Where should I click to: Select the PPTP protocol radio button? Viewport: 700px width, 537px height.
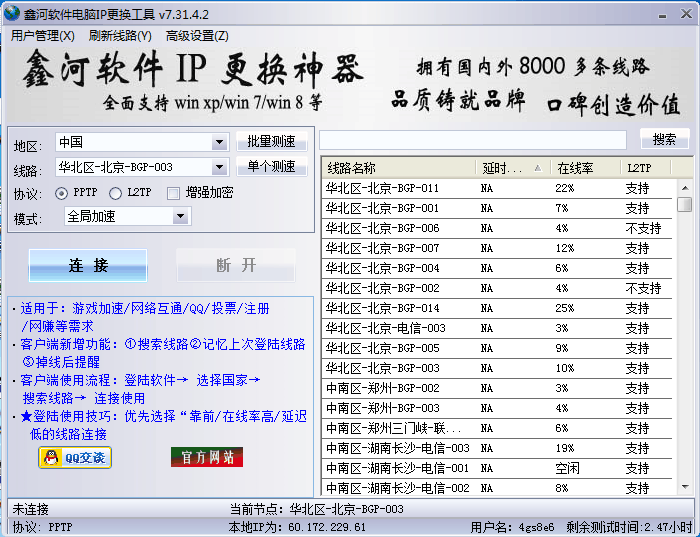point(62,193)
